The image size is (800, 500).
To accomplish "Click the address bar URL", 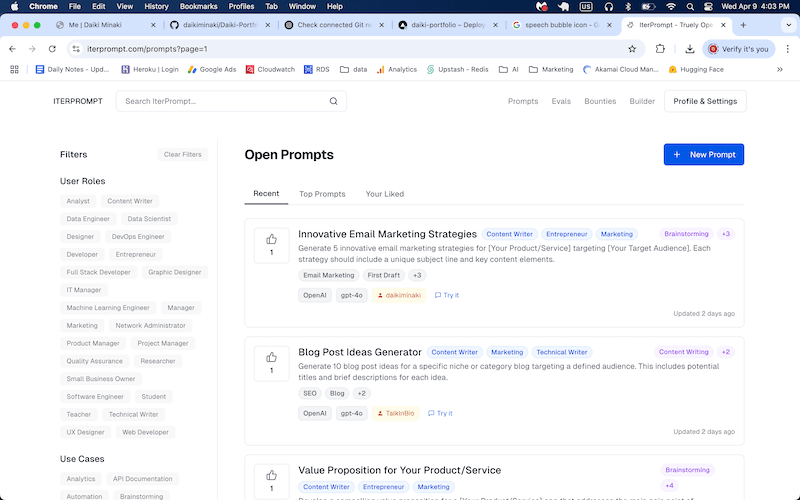I will (147, 49).
